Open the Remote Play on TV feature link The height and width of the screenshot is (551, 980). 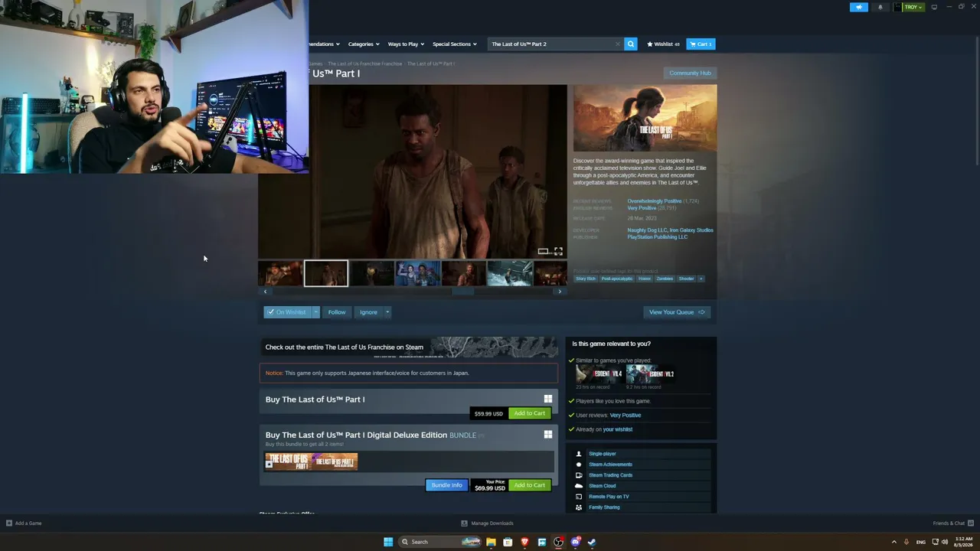[x=609, y=497]
